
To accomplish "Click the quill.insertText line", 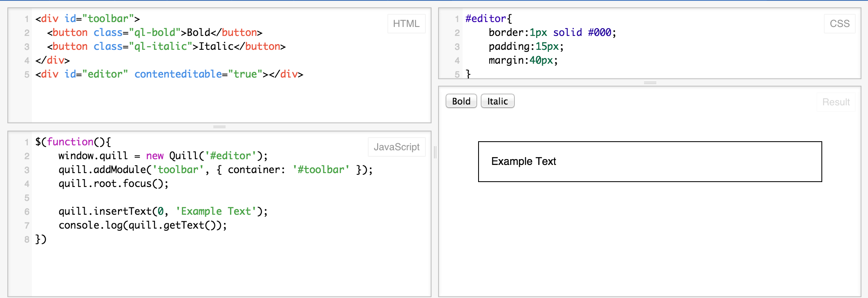I will click(x=163, y=211).
